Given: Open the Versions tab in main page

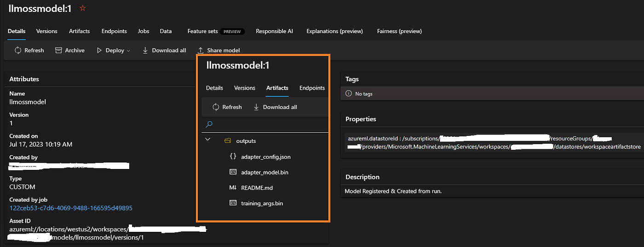Looking at the screenshot, I should 47,31.
